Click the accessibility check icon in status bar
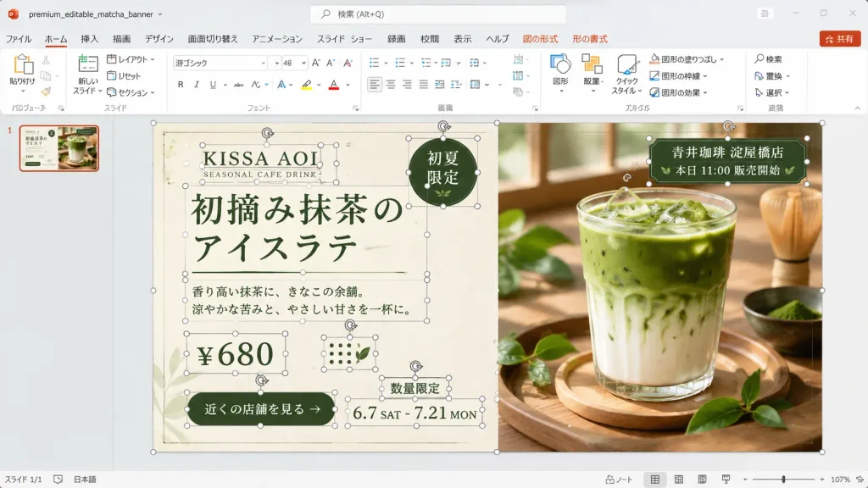The image size is (868, 488). [x=58, y=480]
